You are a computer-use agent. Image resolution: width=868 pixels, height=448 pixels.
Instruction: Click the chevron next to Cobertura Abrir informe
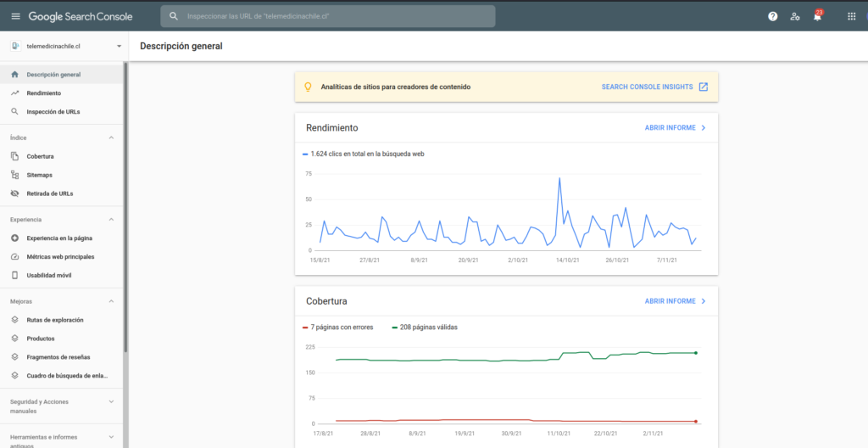[x=704, y=301]
